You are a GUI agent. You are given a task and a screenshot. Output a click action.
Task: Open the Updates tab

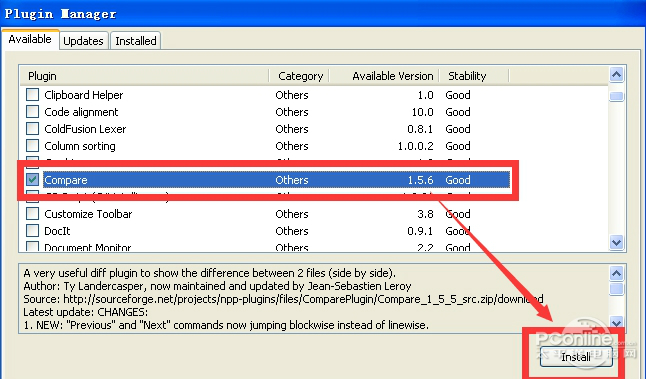(x=84, y=41)
